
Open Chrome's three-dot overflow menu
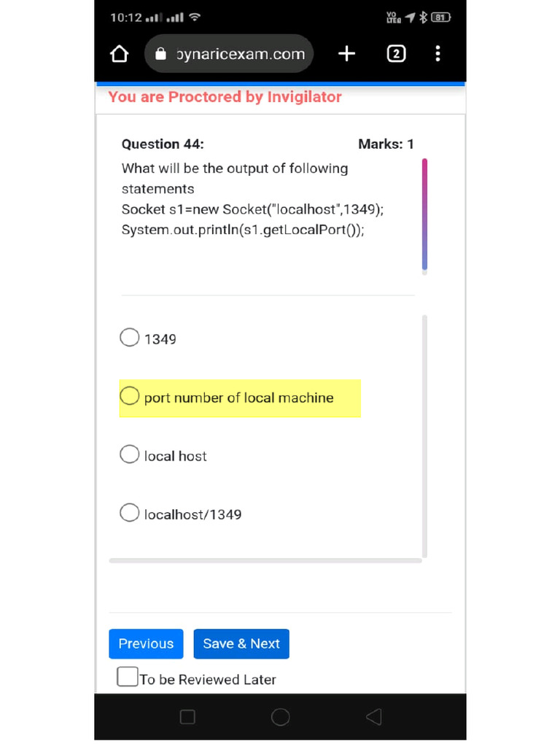tap(437, 53)
